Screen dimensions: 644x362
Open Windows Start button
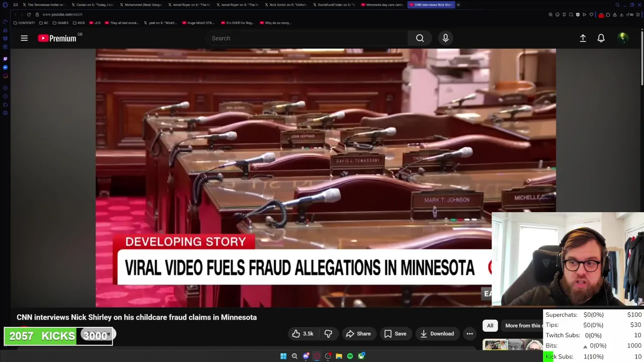(283, 356)
